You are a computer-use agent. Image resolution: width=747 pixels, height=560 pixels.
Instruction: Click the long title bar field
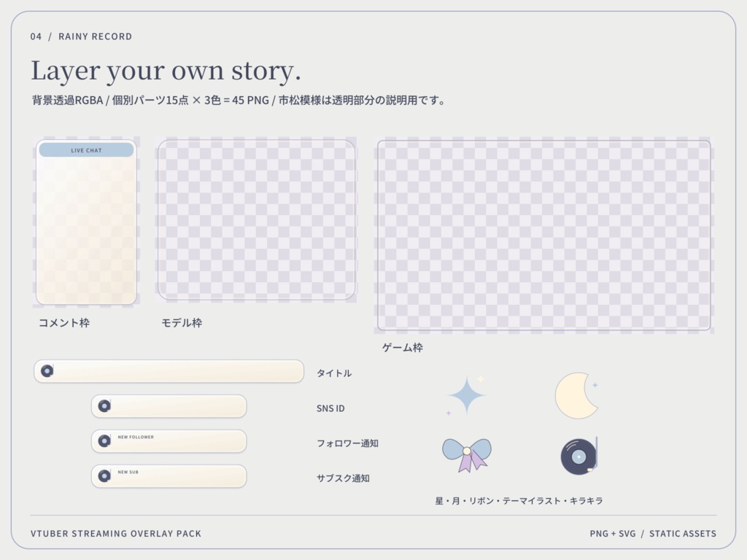pyautogui.click(x=169, y=371)
